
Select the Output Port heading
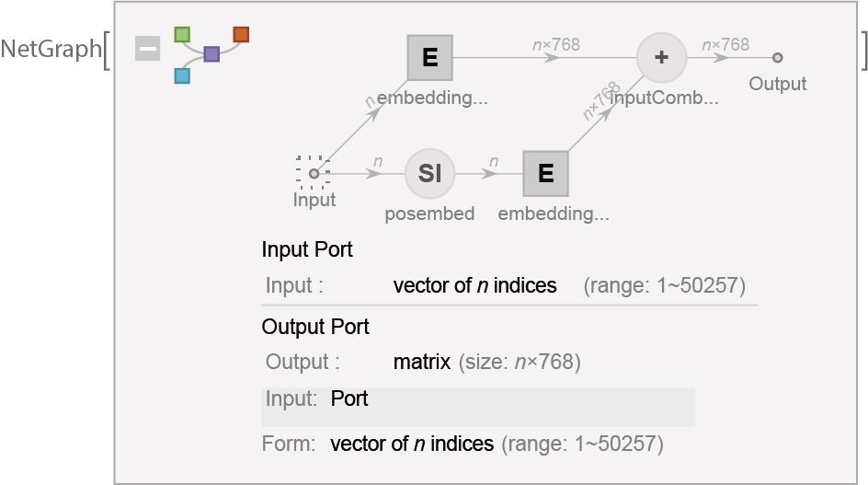[315, 327]
